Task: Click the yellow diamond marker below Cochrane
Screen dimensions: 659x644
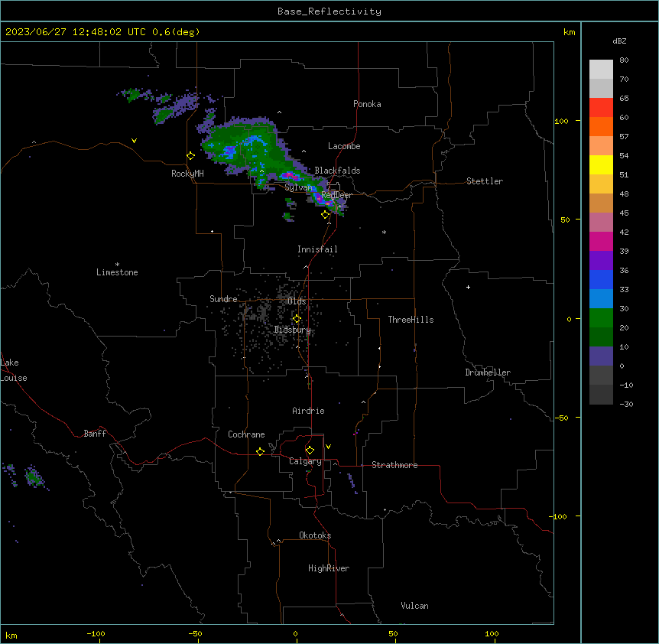Action: [260, 451]
